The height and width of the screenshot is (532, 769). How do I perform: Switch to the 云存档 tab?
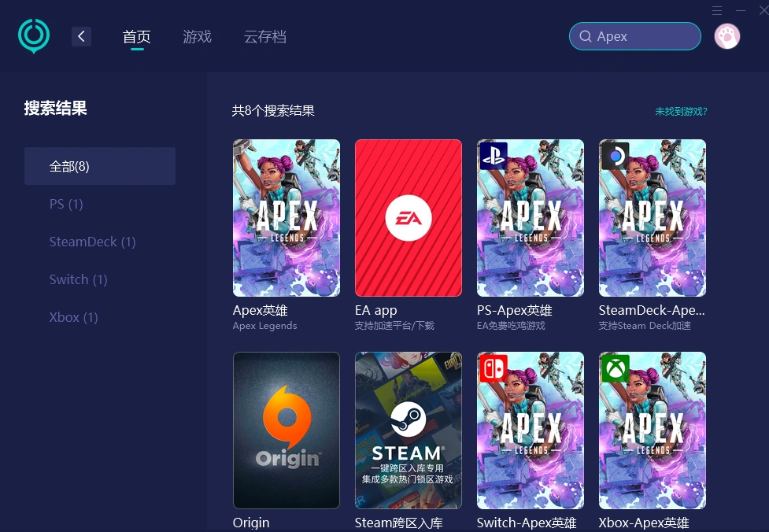pos(265,36)
